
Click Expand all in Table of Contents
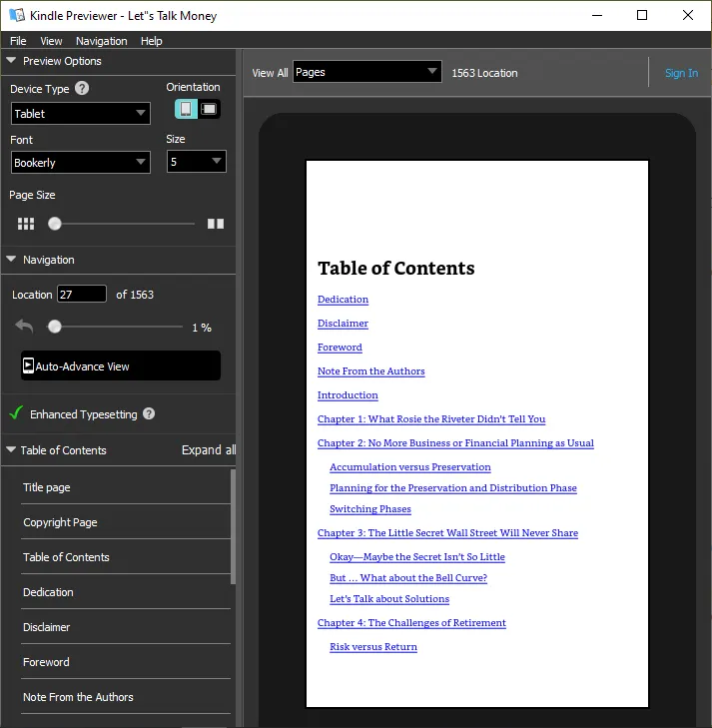pyautogui.click(x=209, y=450)
